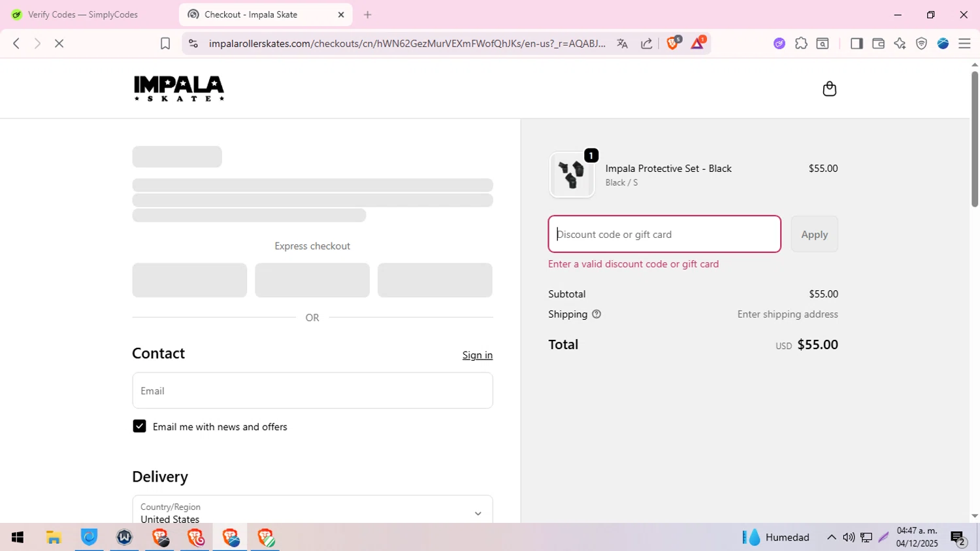Click the taskbar clock showing 04:47 a. m.
This screenshot has width=980, height=551.
(917, 537)
